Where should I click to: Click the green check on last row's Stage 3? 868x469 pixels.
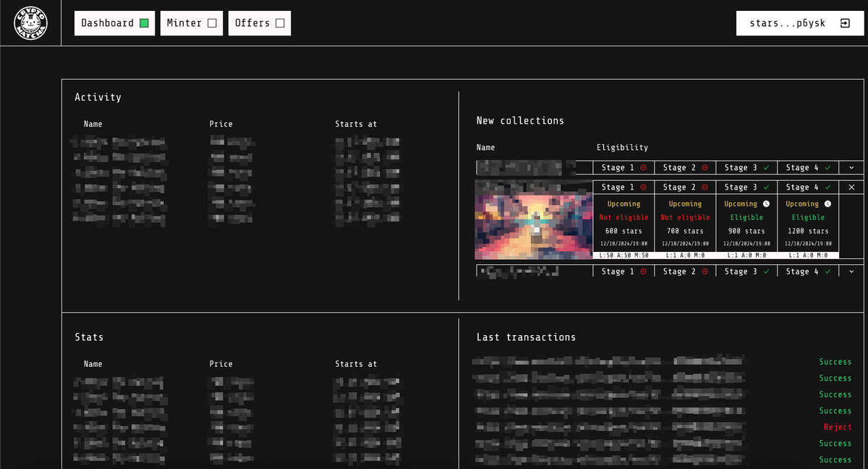tap(766, 271)
